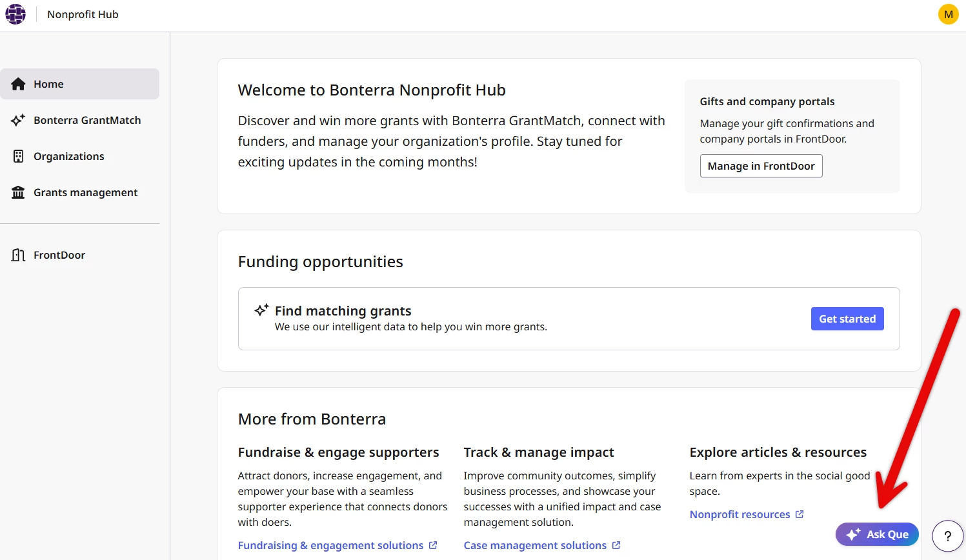Screen dimensions: 966x560
Task: Open the help question mark button
Action: pyautogui.click(x=947, y=535)
